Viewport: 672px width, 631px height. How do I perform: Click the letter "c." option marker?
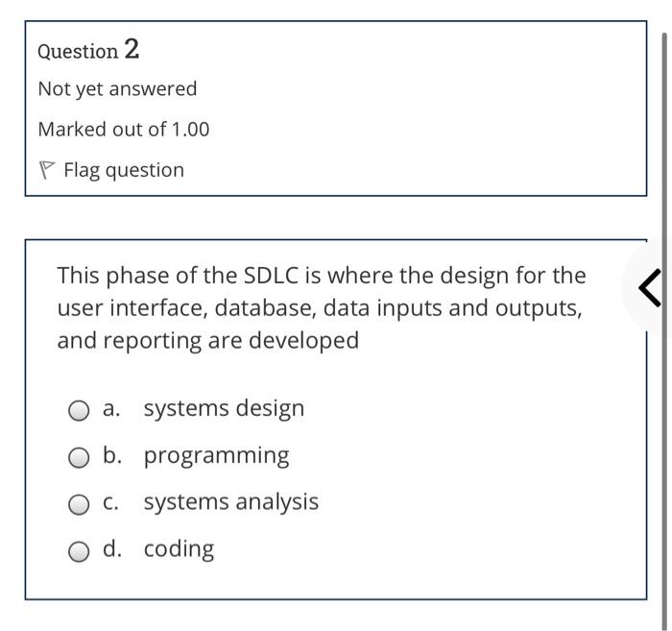pos(112,501)
